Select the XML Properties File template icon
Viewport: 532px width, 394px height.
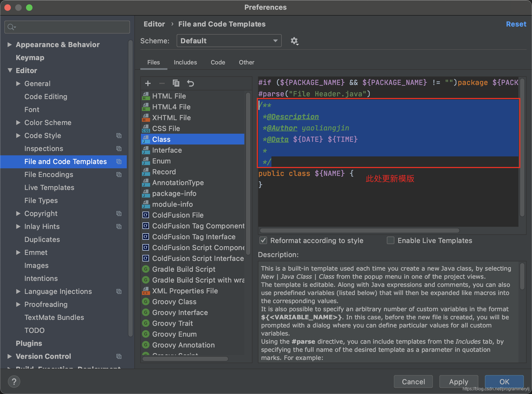coord(146,291)
